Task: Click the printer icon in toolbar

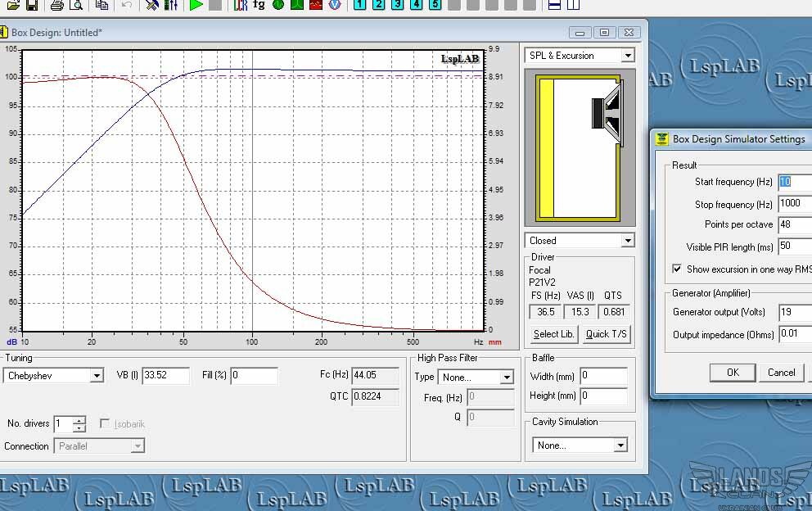Action: (57, 5)
